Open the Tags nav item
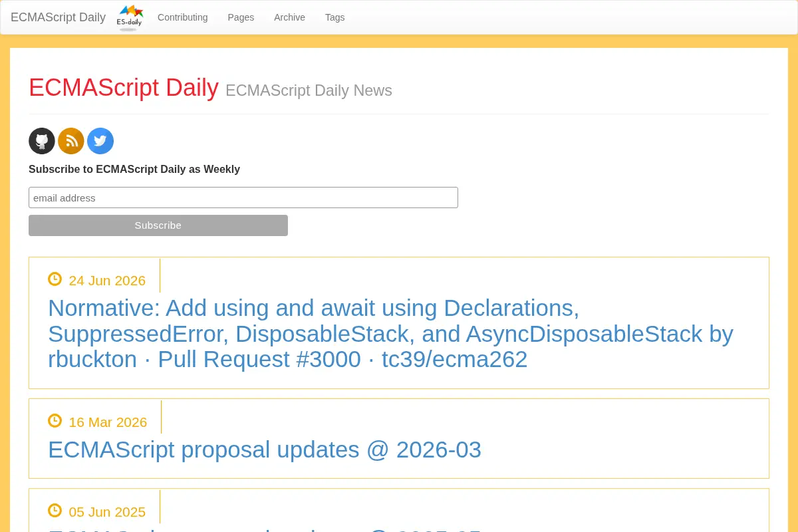The height and width of the screenshot is (532, 798). tap(335, 17)
